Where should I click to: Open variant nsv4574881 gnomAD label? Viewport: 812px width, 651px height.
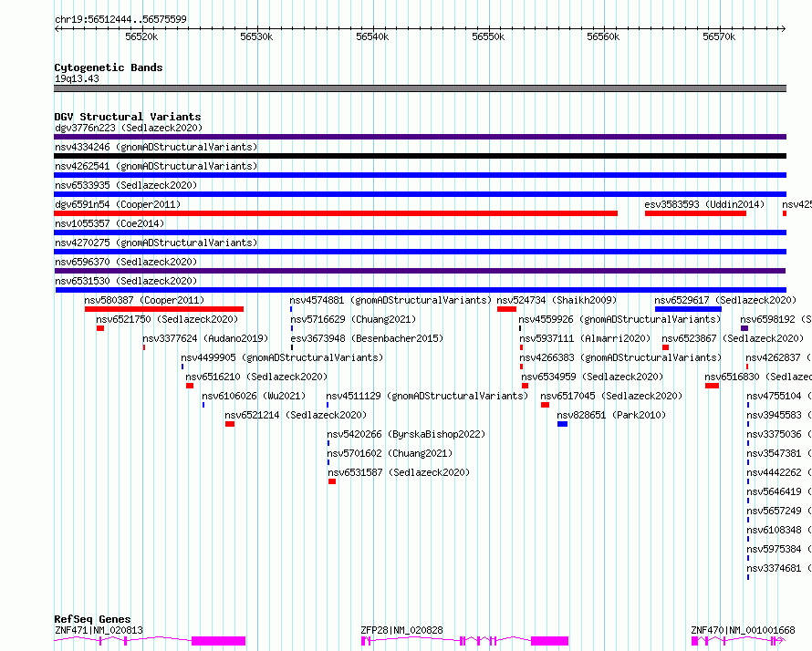[390, 300]
